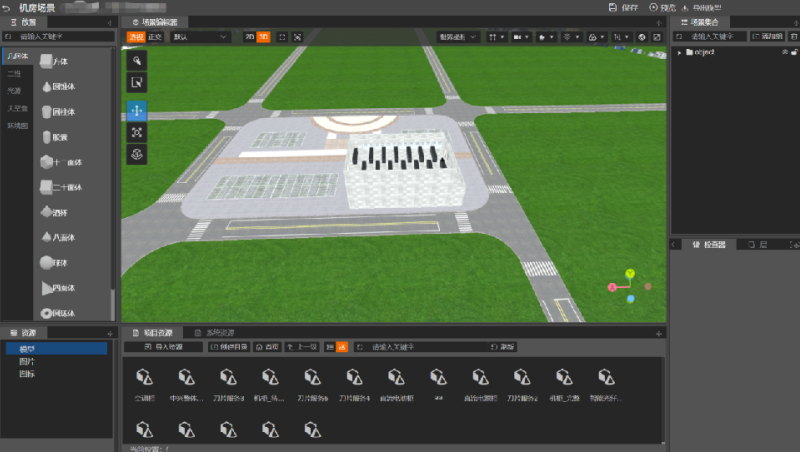This screenshot has height=452, width=800.
Task: Click the fullscreen icon beside 3D button
Action: (282, 37)
